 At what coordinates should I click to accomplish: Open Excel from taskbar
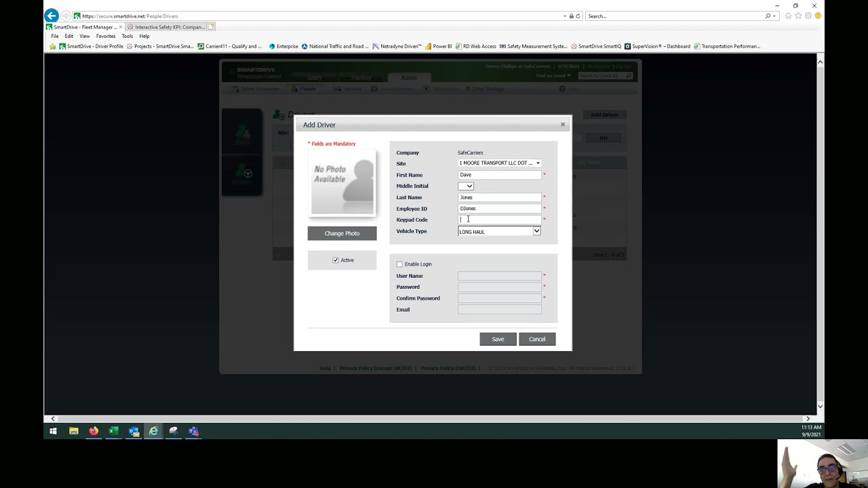coord(113,431)
